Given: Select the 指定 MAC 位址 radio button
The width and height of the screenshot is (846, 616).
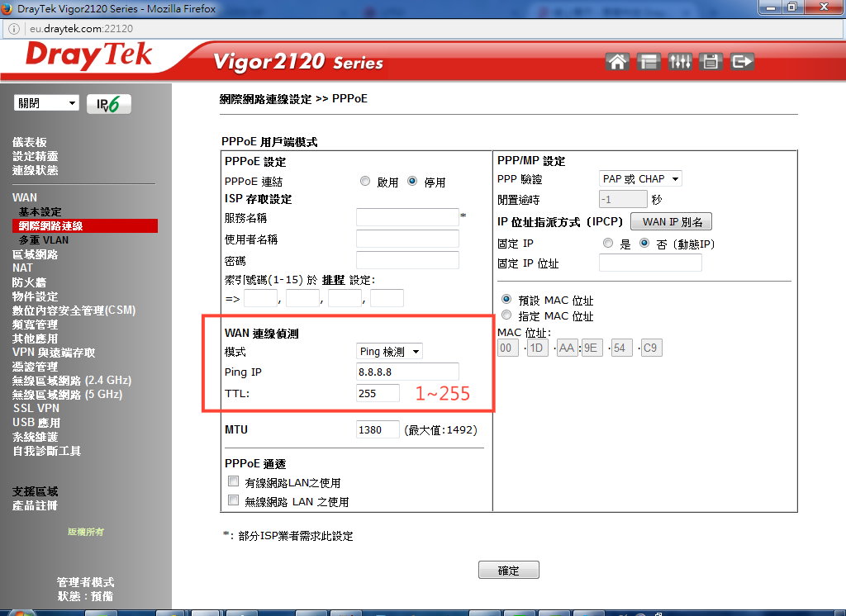Looking at the screenshot, I should [x=506, y=315].
